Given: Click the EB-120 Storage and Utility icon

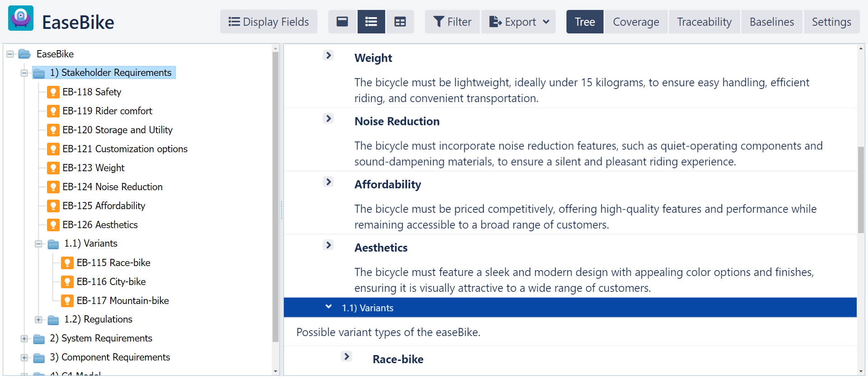Looking at the screenshot, I should click(x=53, y=130).
